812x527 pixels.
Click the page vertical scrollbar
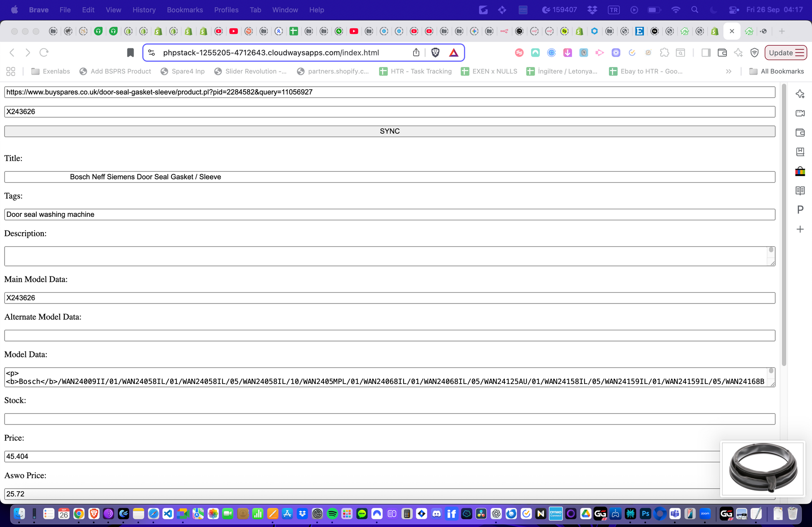pyautogui.click(x=784, y=225)
